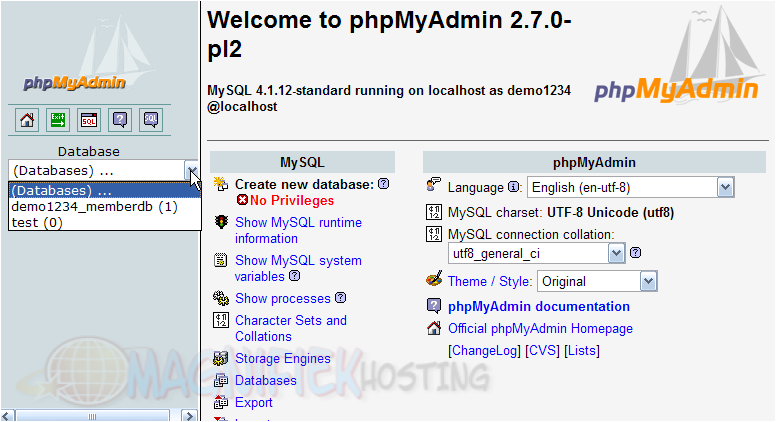The image size is (776, 422).
Task: Click the sidebar horizontal scrollbar thumb
Action: [x=93, y=416]
